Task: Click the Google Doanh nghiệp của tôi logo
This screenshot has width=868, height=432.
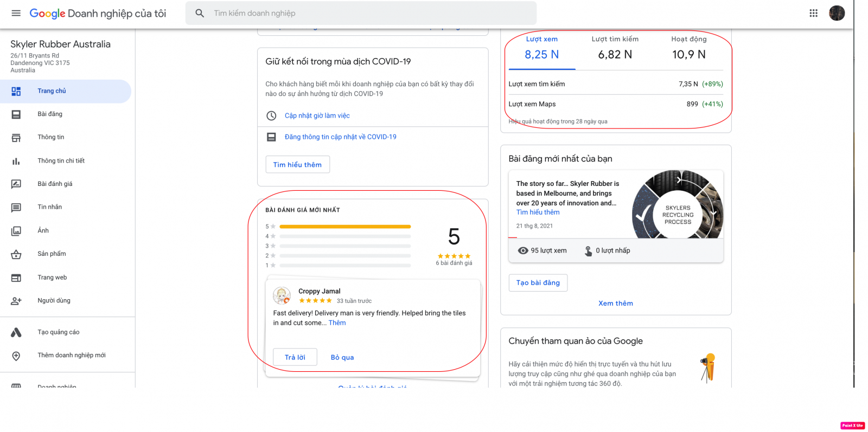Action: [x=98, y=14]
